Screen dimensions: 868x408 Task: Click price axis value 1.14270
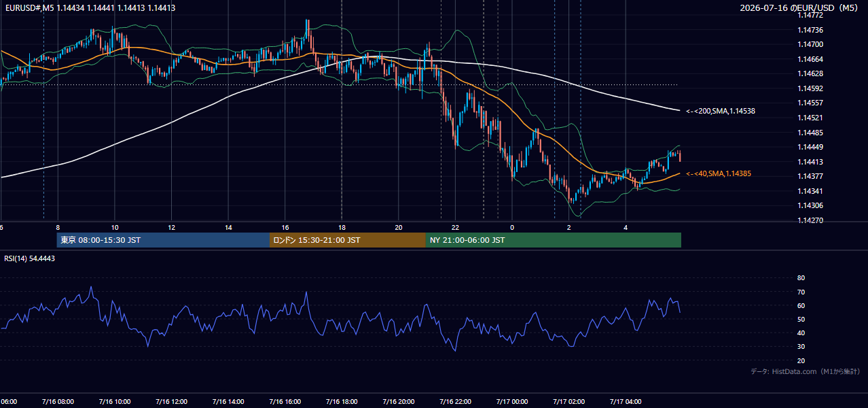pyautogui.click(x=810, y=220)
